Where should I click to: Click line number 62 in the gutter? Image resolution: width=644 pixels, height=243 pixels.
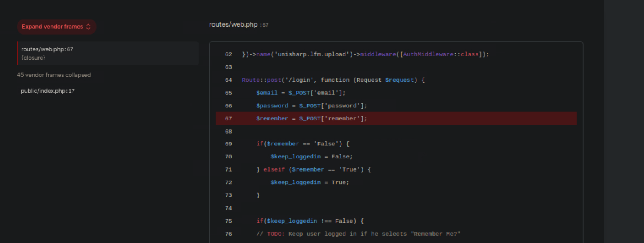pos(228,54)
